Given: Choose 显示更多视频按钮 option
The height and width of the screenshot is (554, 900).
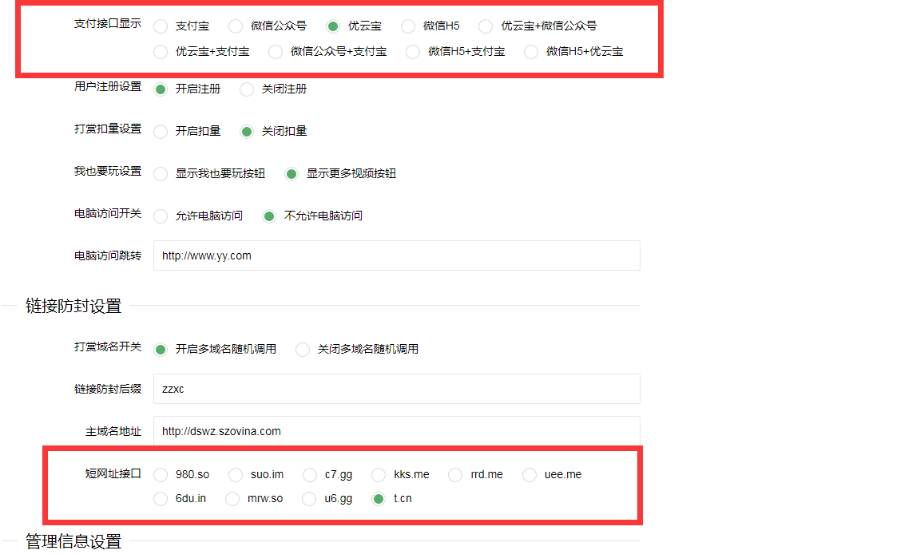Looking at the screenshot, I should [292, 174].
